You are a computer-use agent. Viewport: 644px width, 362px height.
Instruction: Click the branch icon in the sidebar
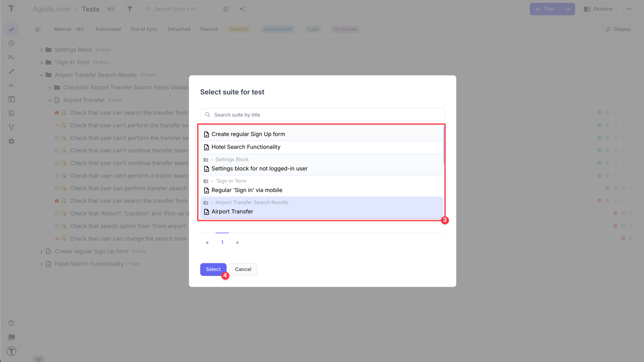point(11,127)
